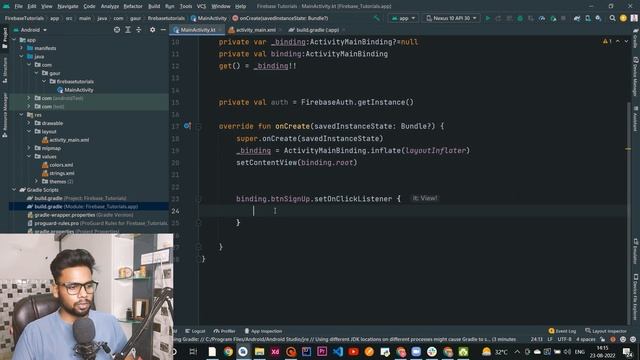Screen dimensions: 640x360
Task: Click the yellow IDE updates icon
Action: point(623,18)
